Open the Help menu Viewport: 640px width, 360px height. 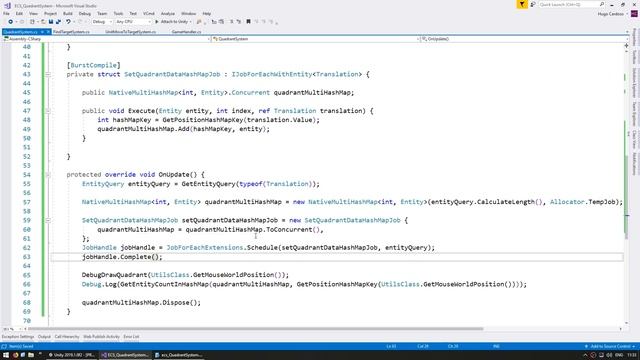coord(207,13)
